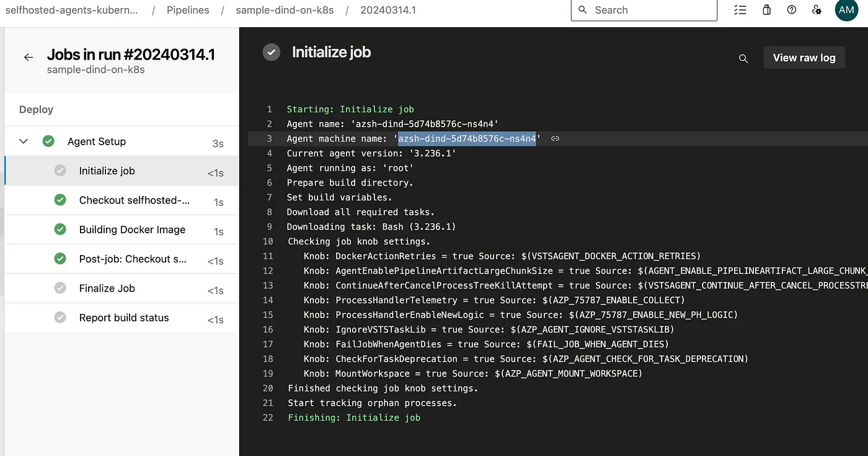Click the Checkout step green check icon
The image size is (868, 456).
click(60, 200)
